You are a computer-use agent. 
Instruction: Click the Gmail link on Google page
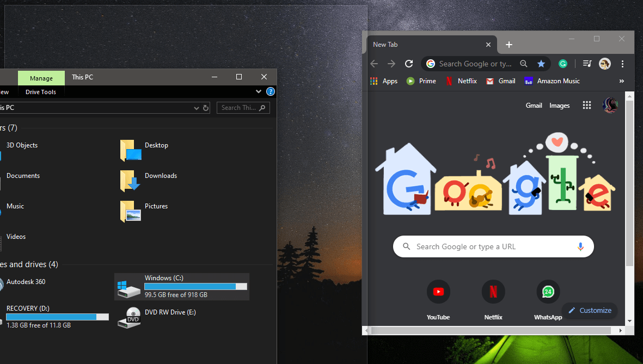[534, 106]
